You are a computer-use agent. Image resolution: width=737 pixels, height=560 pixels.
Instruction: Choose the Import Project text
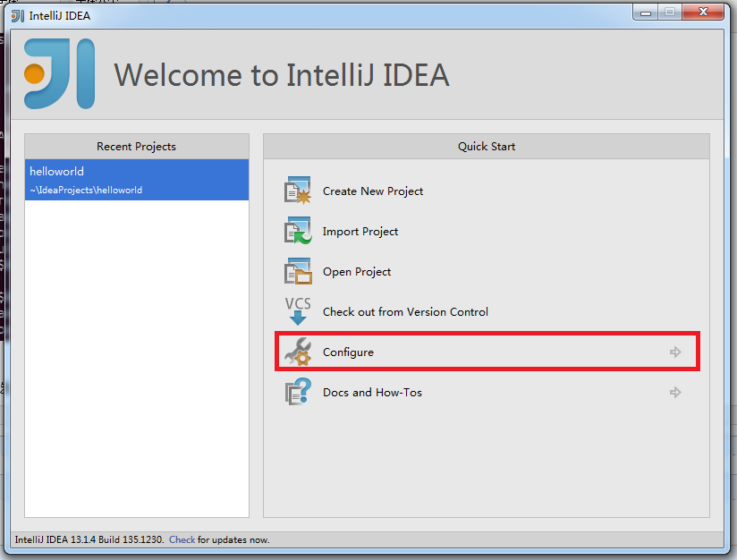[x=360, y=232]
